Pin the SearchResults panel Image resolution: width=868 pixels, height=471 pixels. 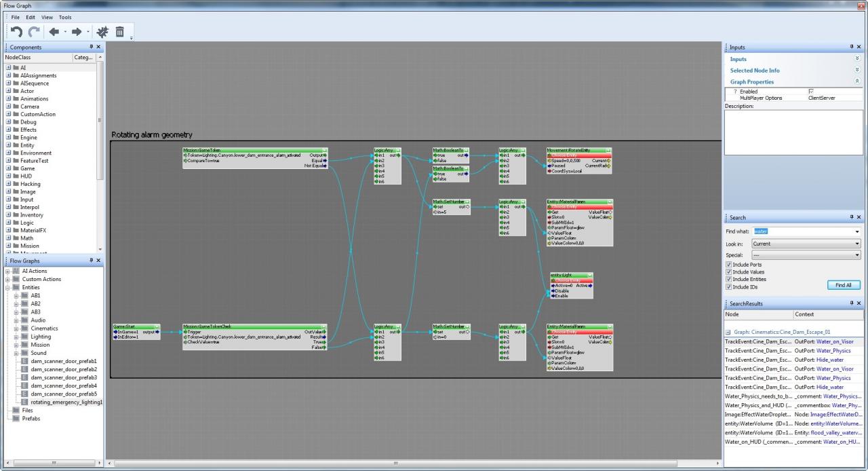pyautogui.click(x=852, y=303)
